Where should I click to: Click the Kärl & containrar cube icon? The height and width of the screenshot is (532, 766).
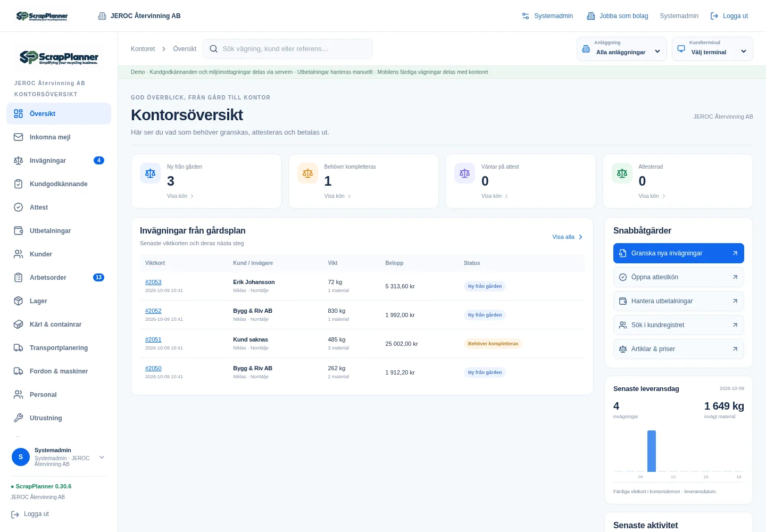19,324
